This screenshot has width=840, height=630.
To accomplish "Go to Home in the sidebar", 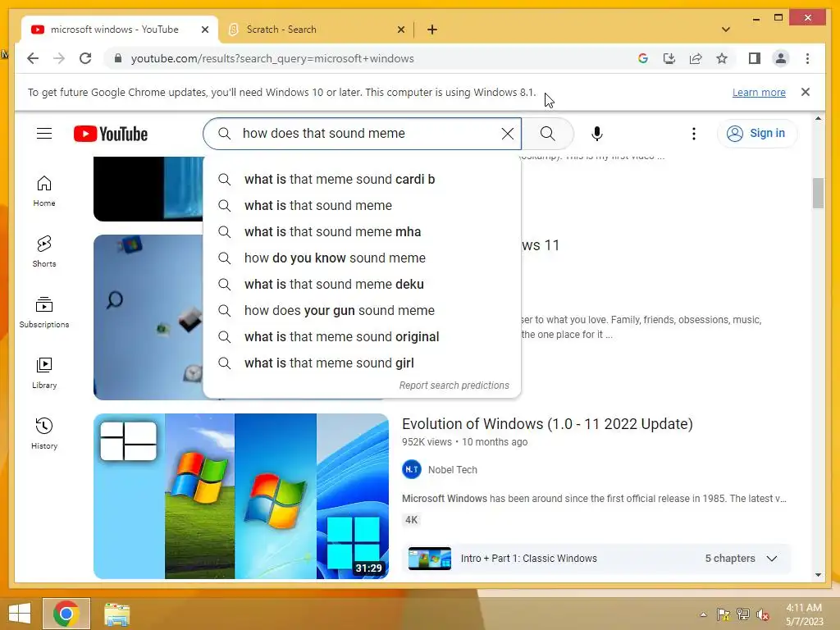I will (x=44, y=191).
